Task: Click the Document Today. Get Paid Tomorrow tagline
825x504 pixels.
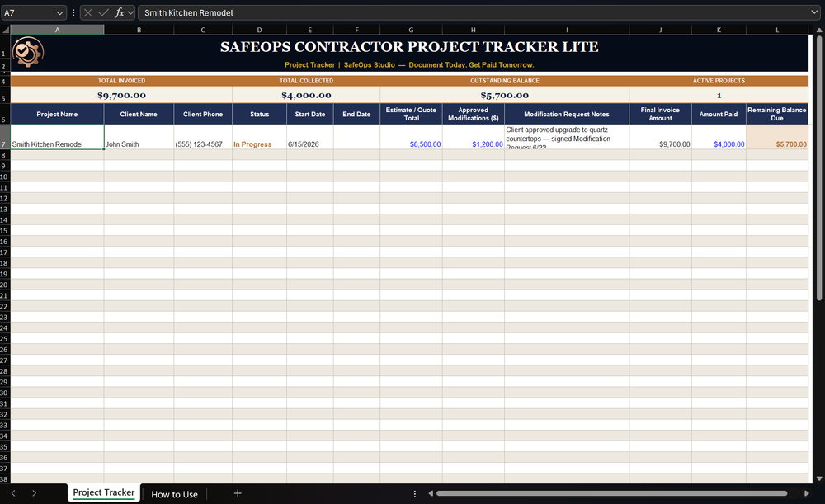Action: [x=471, y=64]
